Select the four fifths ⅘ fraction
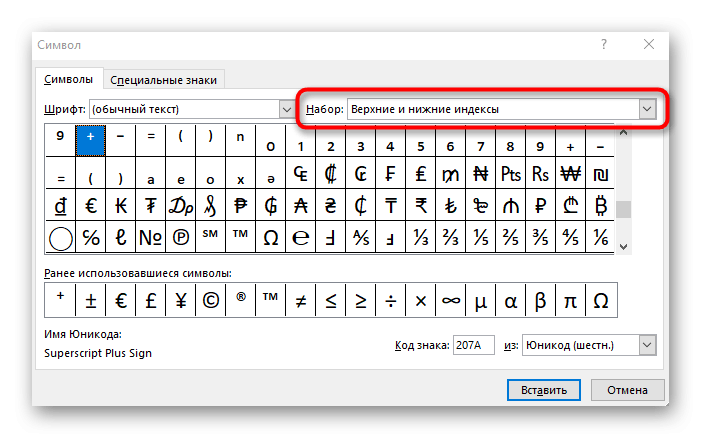This screenshot has height=438, width=701. [x=570, y=237]
